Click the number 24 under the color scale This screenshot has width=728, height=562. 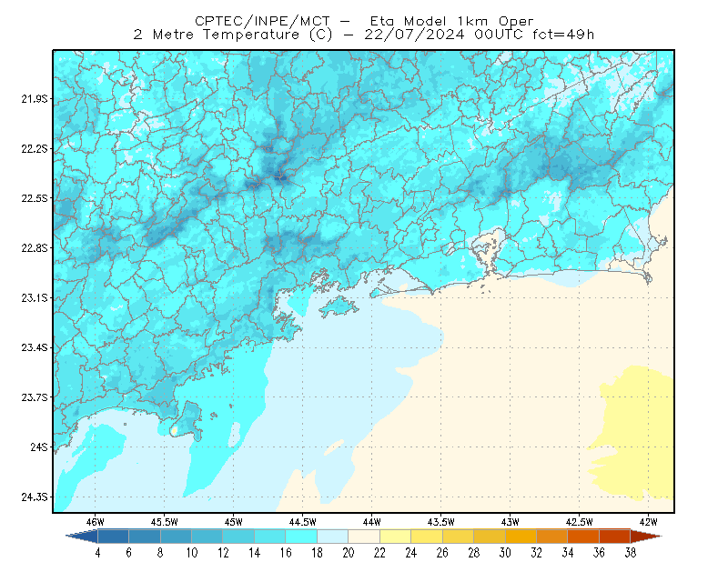[411, 553]
